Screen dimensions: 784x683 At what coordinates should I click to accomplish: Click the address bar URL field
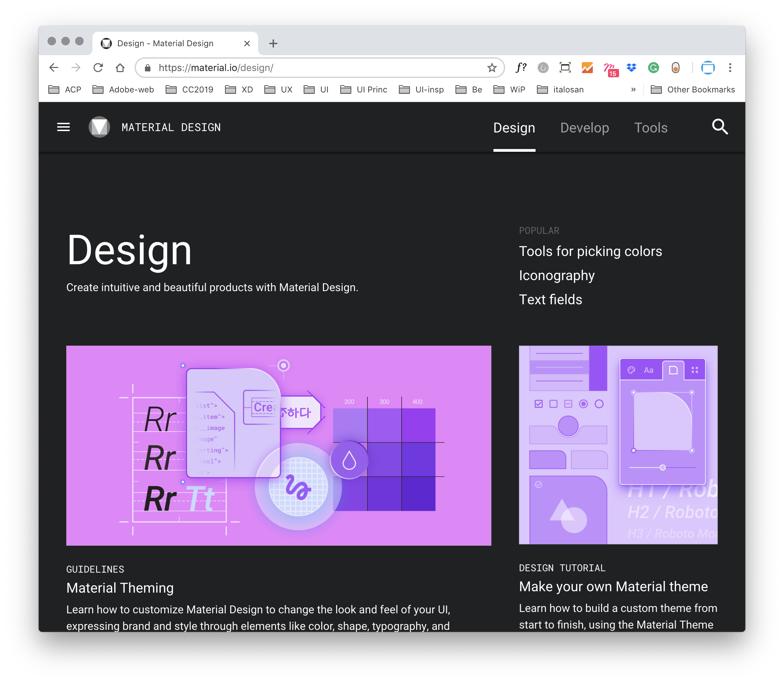pos(320,68)
